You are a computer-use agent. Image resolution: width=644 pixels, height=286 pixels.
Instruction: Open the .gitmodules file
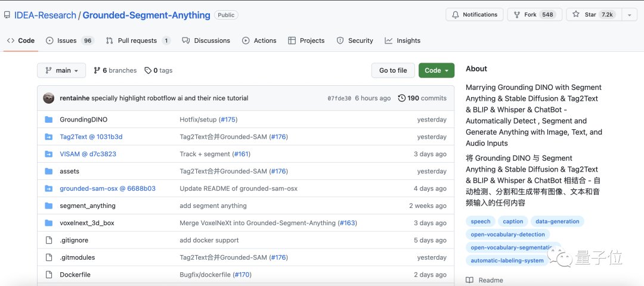(x=78, y=257)
